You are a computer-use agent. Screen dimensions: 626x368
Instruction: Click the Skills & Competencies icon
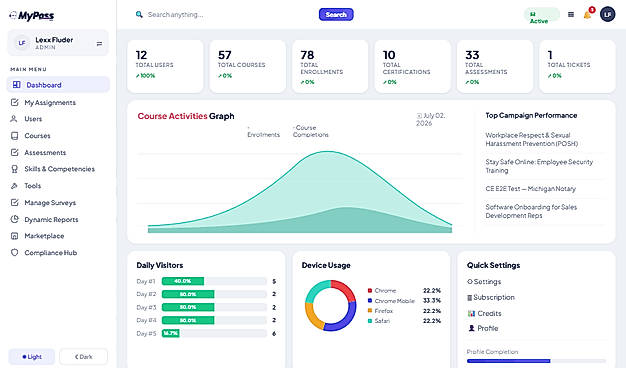(x=15, y=169)
